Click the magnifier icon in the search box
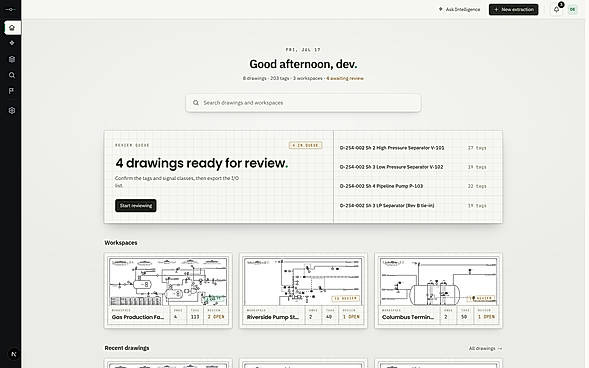589x368 pixels. pyautogui.click(x=196, y=103)
